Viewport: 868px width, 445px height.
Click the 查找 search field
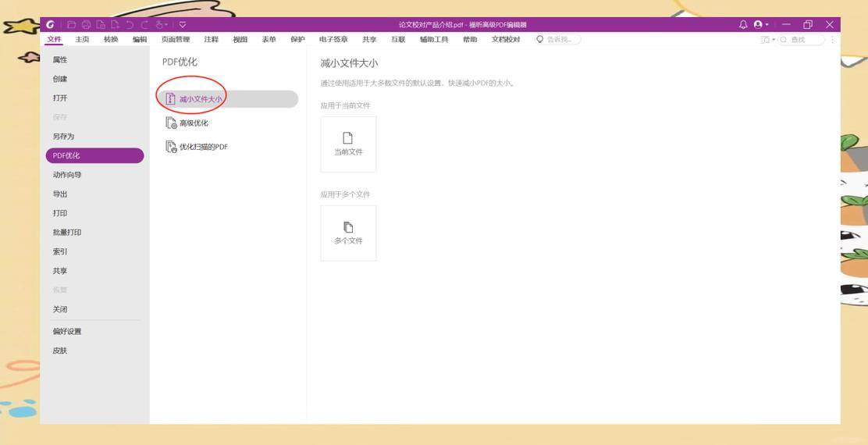(x=801, y=40)
